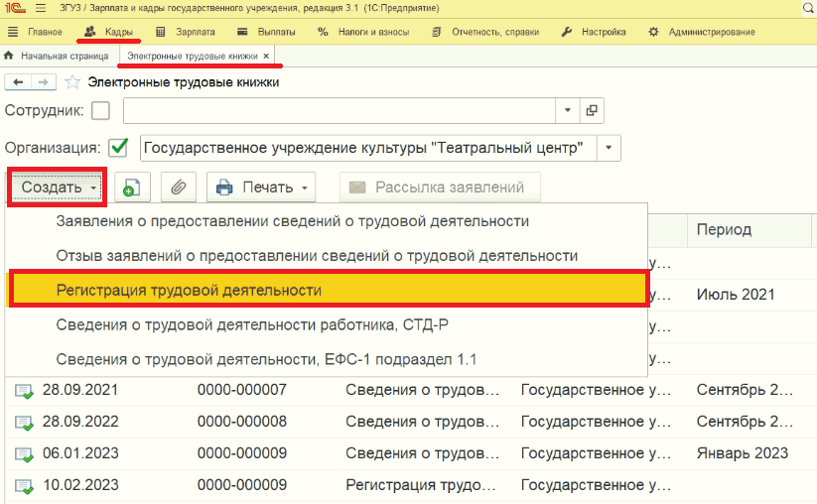
Task: Open the Сотрудник selection form icon
Action: point(592,110)
